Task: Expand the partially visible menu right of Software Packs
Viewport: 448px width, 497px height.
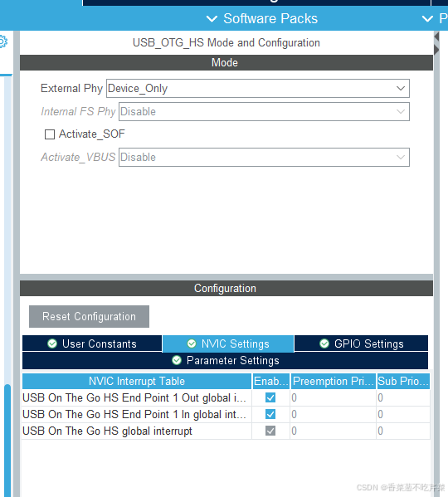Action: [435, 19]
